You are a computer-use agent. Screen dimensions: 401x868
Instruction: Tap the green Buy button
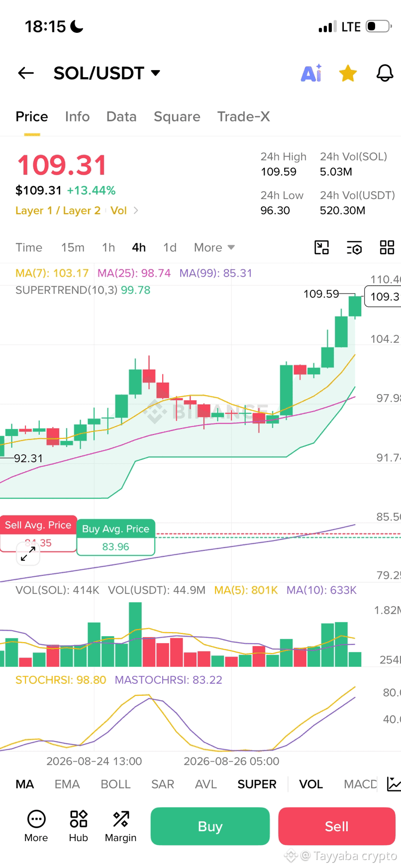210,826
